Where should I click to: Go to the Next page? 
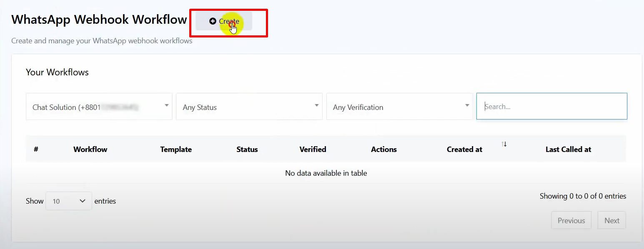click(611, 220)
